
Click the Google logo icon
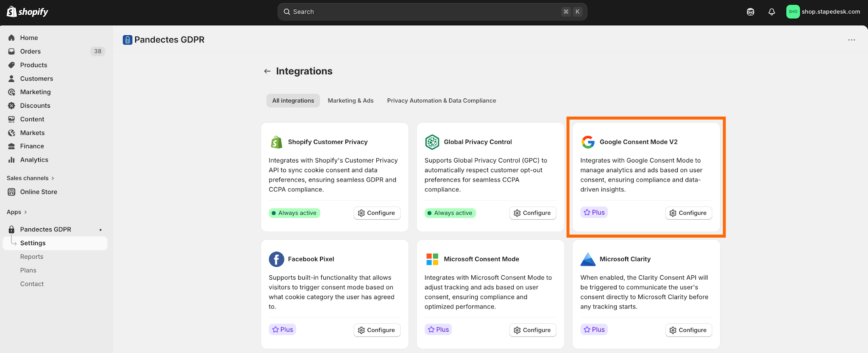(588, 142)
